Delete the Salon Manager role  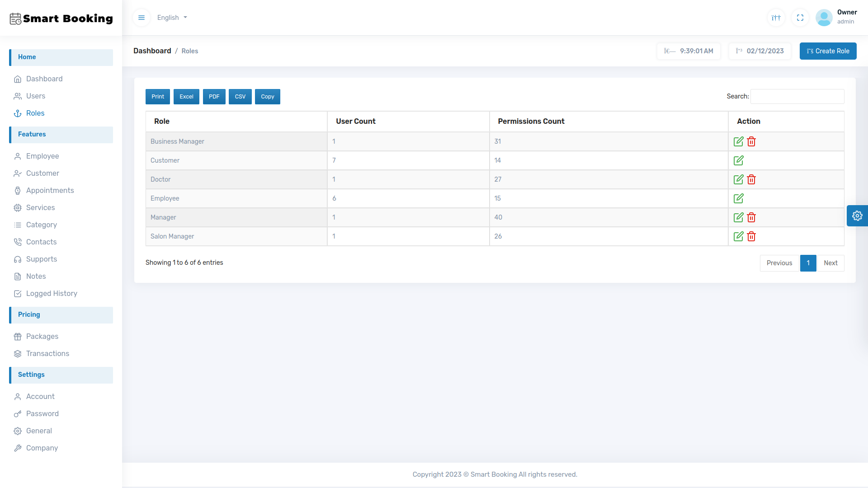[x=751, y=236]
